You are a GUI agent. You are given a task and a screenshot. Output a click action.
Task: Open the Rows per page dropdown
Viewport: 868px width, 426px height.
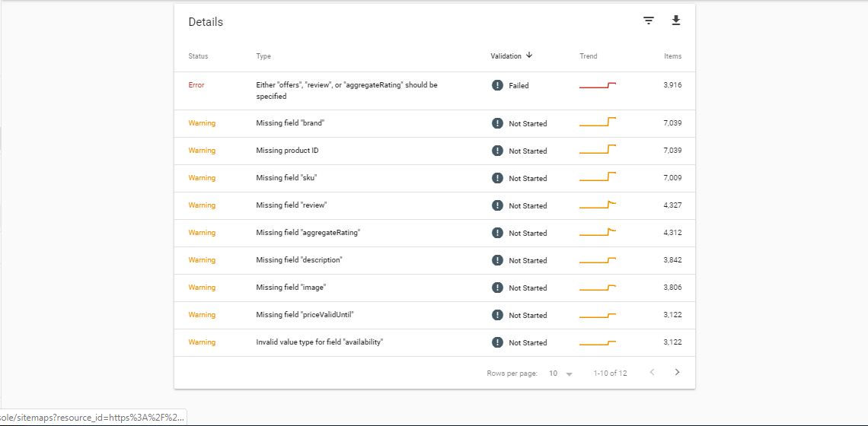coord(560,374)
